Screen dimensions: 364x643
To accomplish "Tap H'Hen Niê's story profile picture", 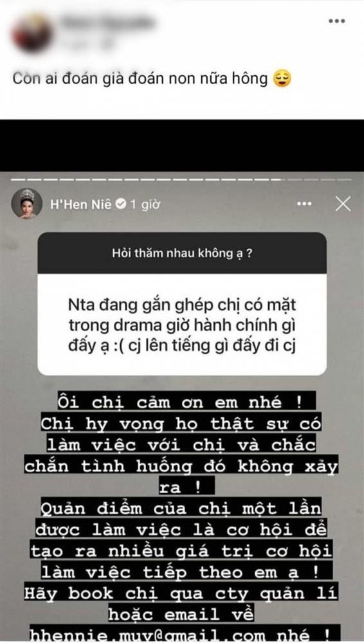I will [26, 204].
